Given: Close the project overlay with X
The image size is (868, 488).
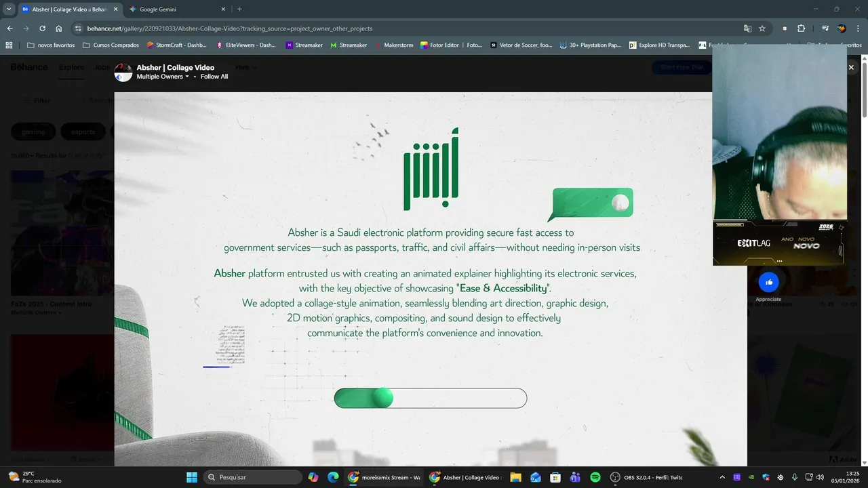Looking at the screenshot, I should [x=851, y=67].
